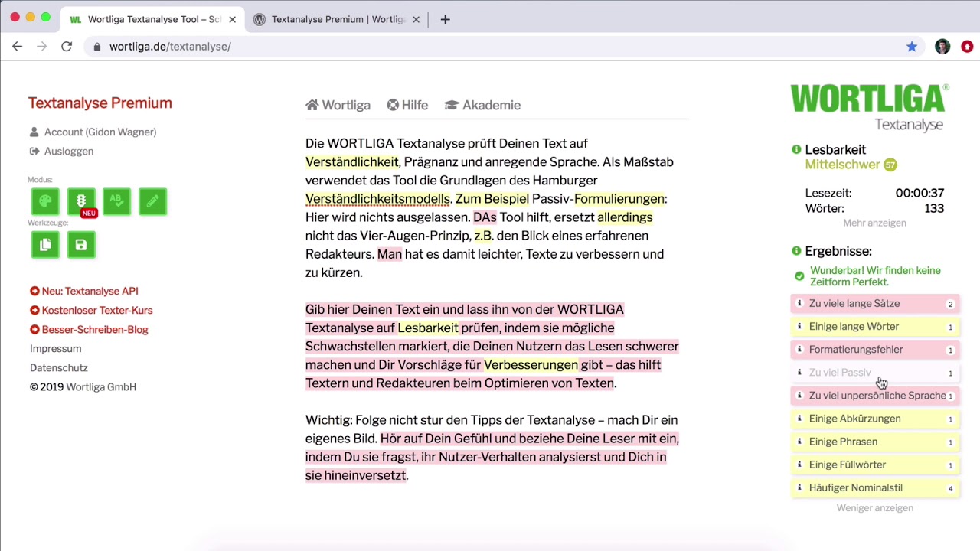The image size is (980, 551).
Task: Toggle the Zu viel Passiv result
Action: click(874, 373)
